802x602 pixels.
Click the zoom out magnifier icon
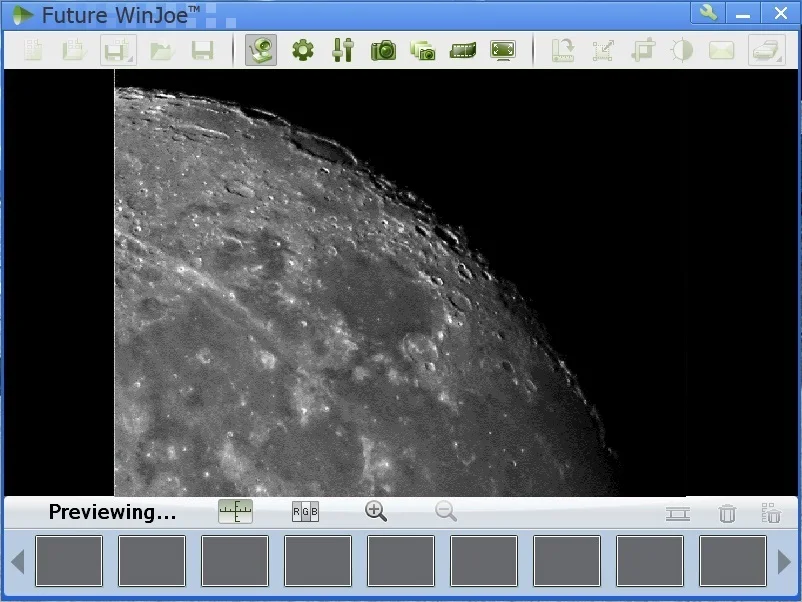tap(446, 512)
